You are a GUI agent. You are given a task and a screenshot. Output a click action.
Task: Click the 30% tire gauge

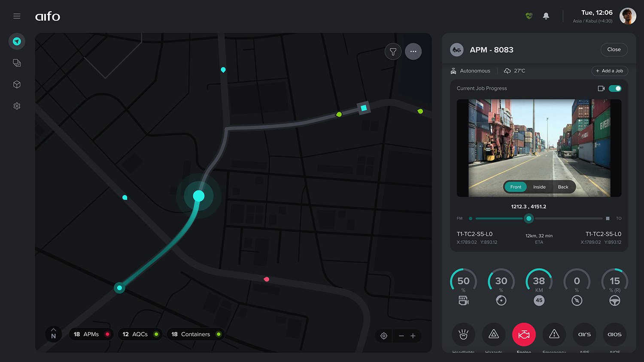pos(501,281)
